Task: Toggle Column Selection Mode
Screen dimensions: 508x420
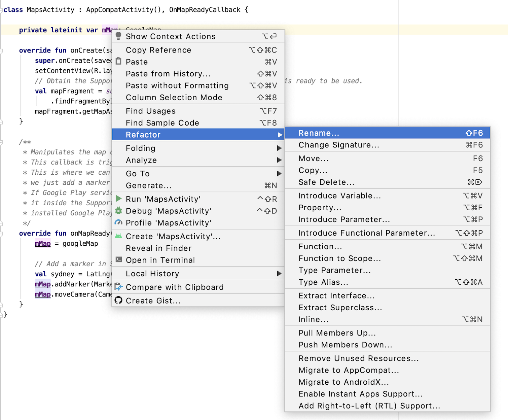Action: [x=174, y=98]
